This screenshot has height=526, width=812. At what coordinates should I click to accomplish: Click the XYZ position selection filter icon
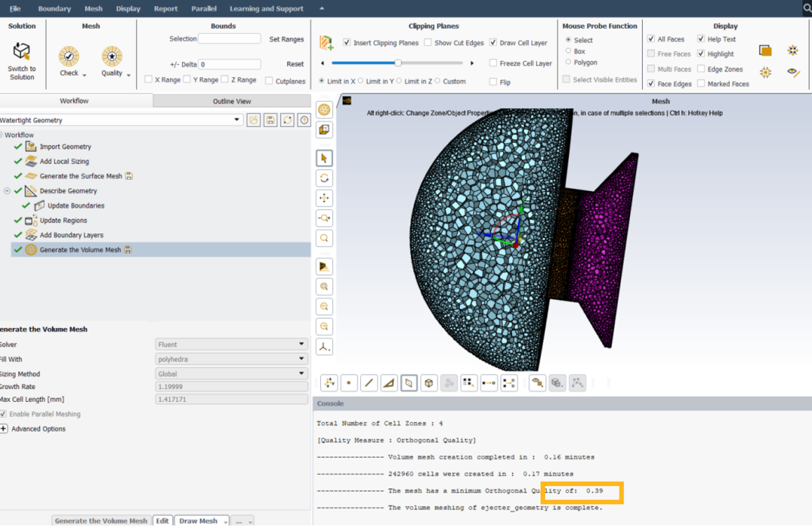point(329,383)
